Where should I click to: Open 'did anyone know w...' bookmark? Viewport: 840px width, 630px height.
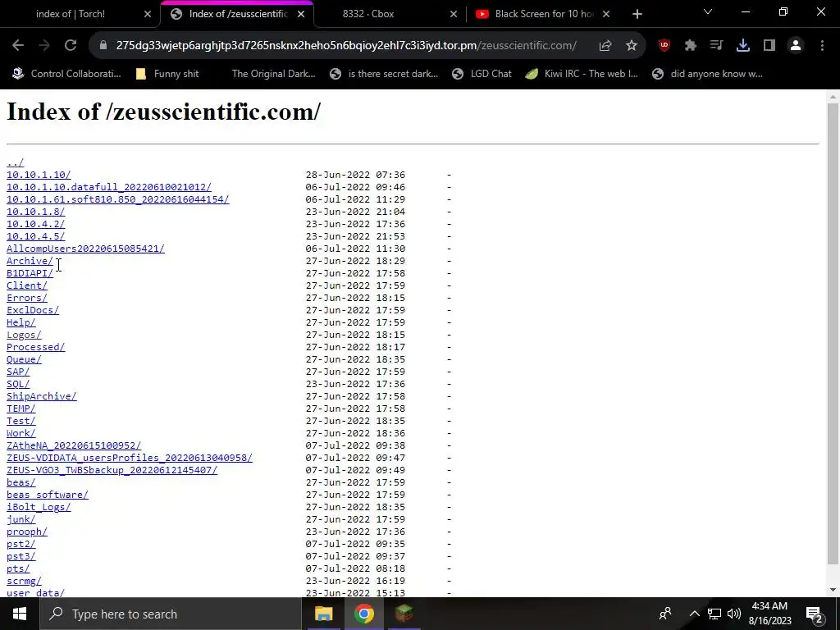pyautogui.click(x=708, y=74)
